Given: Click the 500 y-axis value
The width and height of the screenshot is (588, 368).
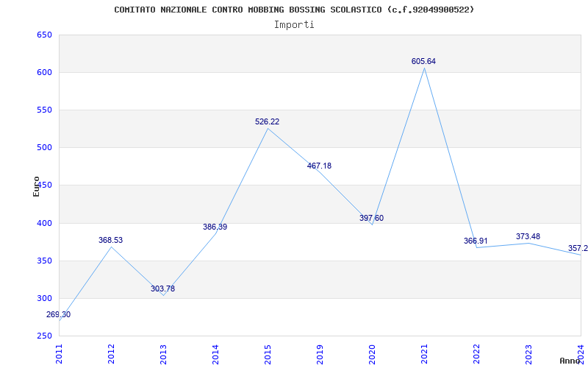Looking at the screenshot, I should coord(44,148).
